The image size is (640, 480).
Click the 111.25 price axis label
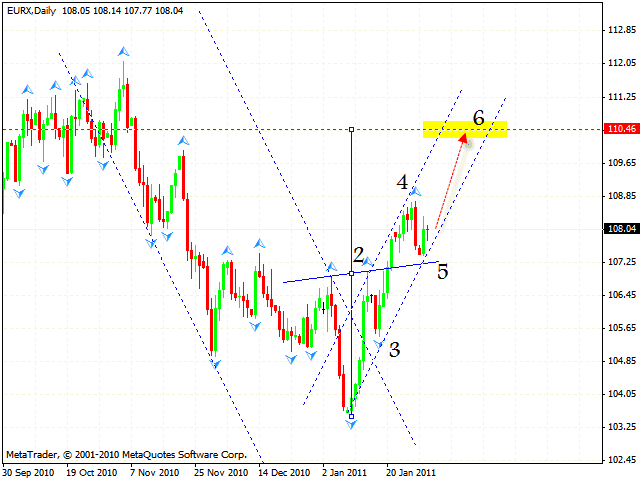(622, 97)
